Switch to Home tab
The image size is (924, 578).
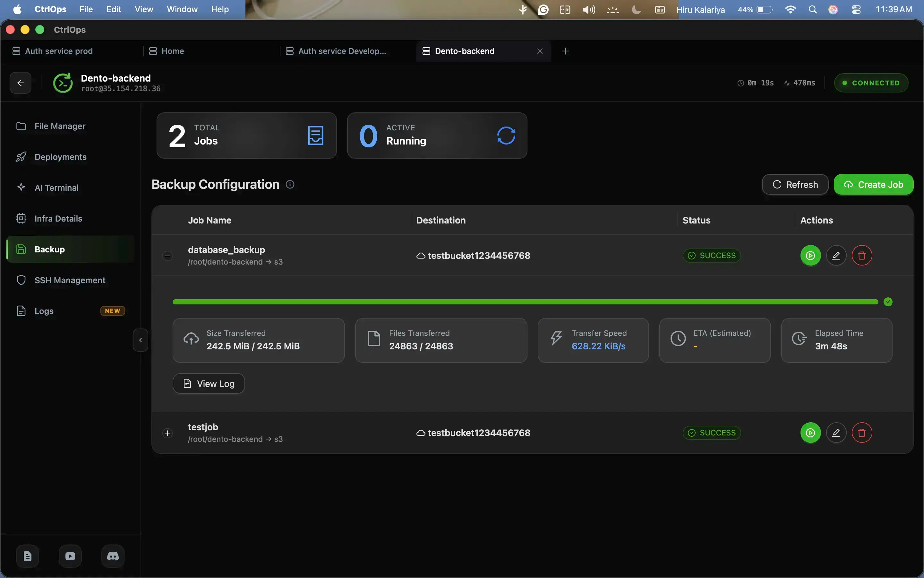(x=210, y=51)
